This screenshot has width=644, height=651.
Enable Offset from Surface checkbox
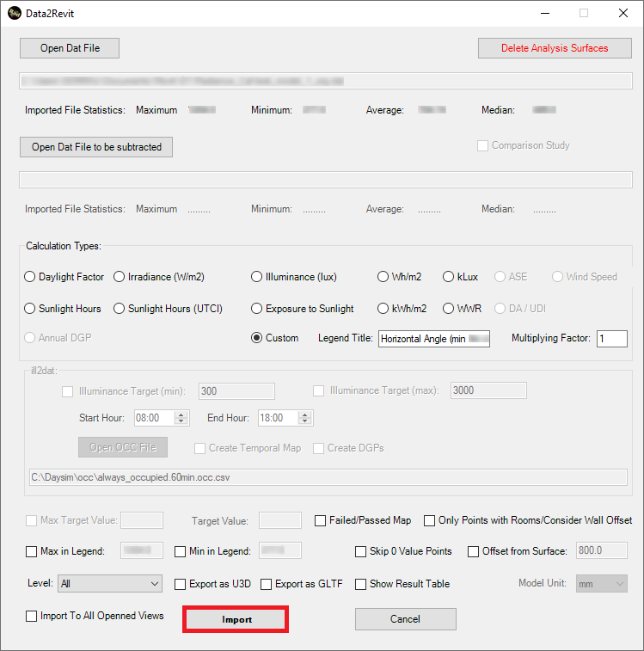click(473, 552)
